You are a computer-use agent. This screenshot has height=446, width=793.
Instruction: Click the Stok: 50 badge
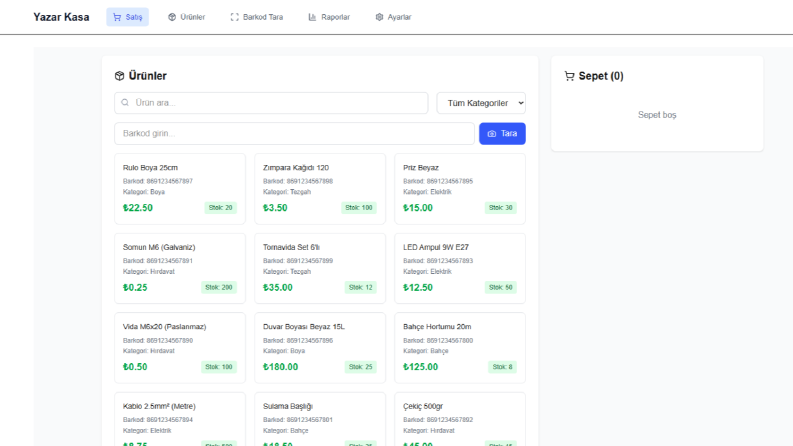(x=501, y=287)
